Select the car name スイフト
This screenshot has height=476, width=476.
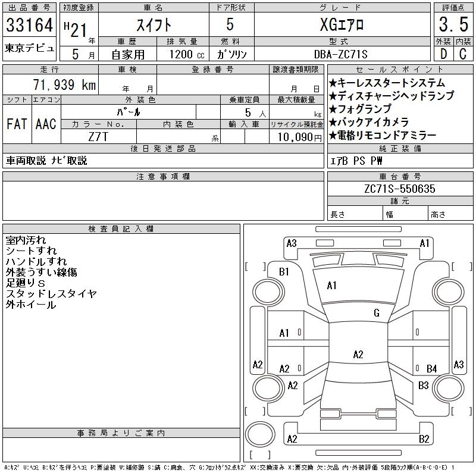tap(152, 26)
